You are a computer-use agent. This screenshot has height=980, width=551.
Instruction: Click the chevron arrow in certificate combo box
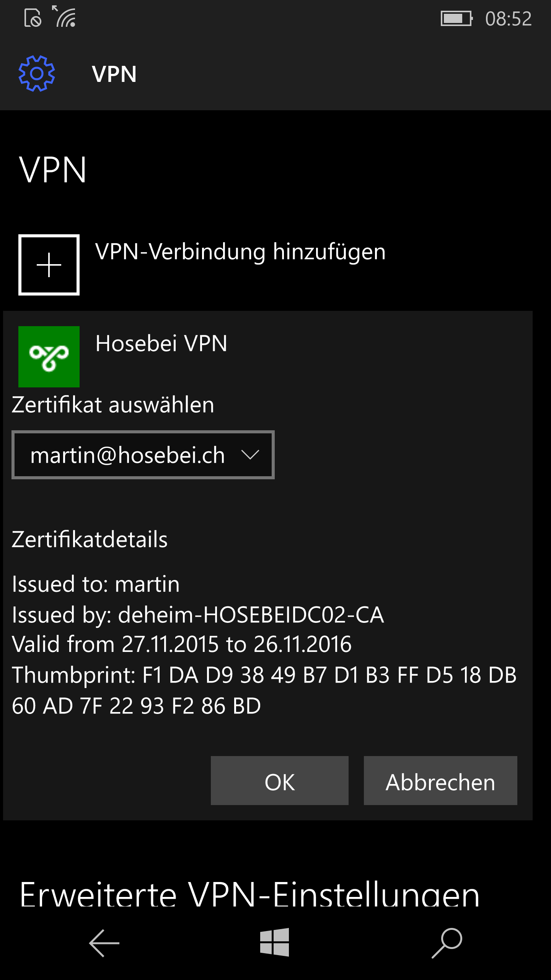click(x=250, y=455)
